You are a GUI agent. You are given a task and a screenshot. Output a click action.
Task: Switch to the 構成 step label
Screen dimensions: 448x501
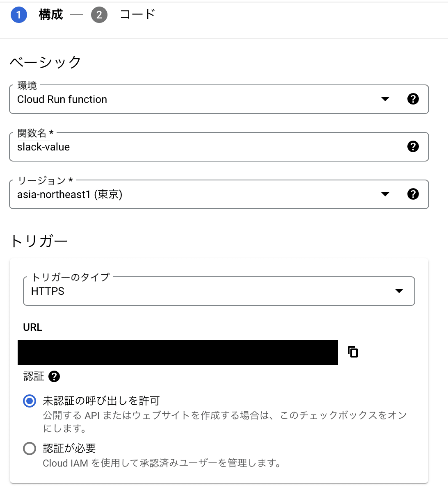pos(50,15)
